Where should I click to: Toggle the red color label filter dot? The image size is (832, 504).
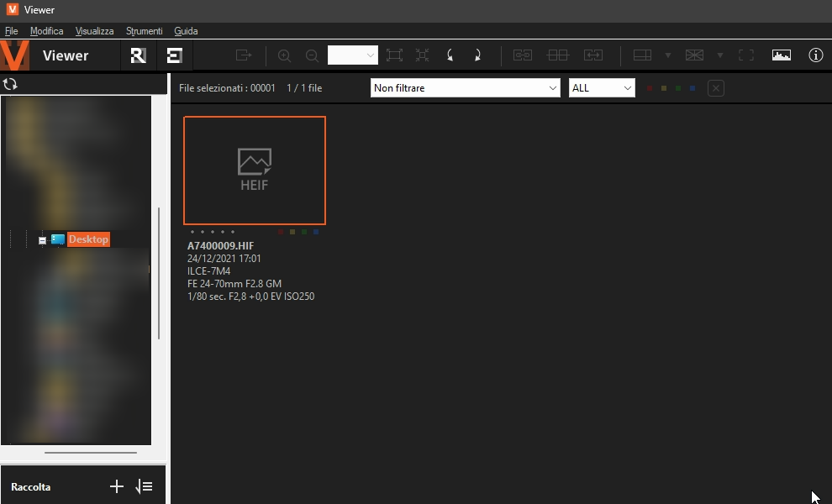[x=649, y=87]
